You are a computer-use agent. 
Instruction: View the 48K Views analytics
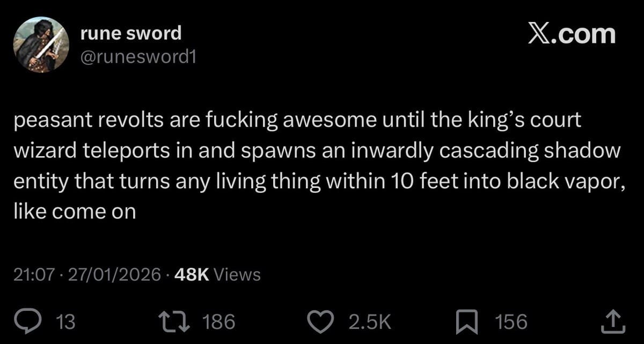(218, 275)
